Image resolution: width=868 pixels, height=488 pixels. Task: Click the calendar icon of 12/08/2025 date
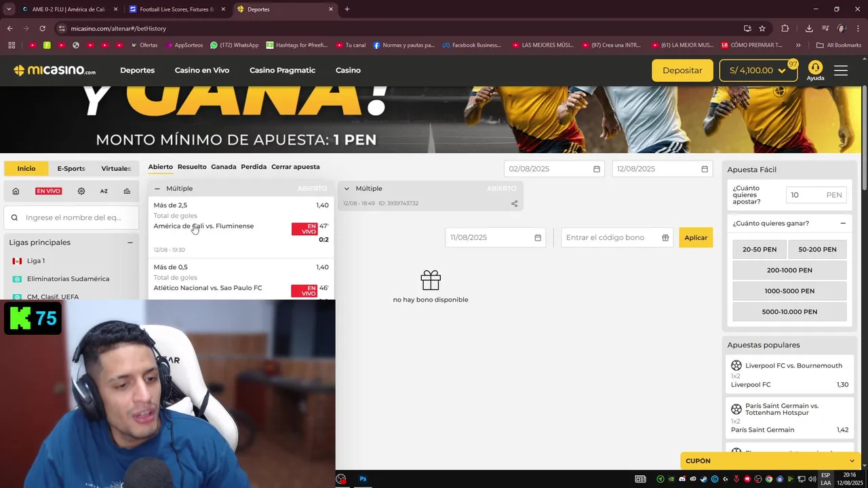click(x=705, y=169)
